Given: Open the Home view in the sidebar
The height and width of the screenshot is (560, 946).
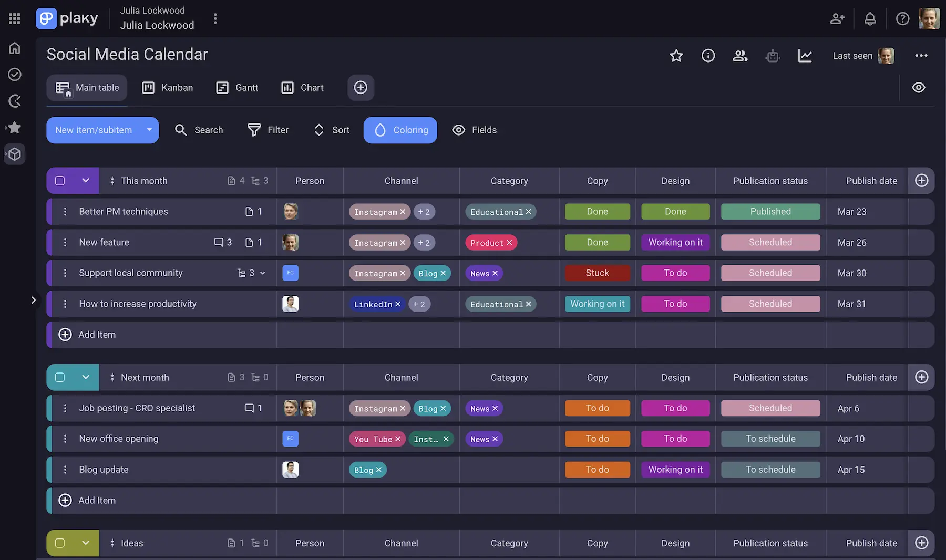Looking at the screenshot, I should pyautogui.click(x=14, y=48).
